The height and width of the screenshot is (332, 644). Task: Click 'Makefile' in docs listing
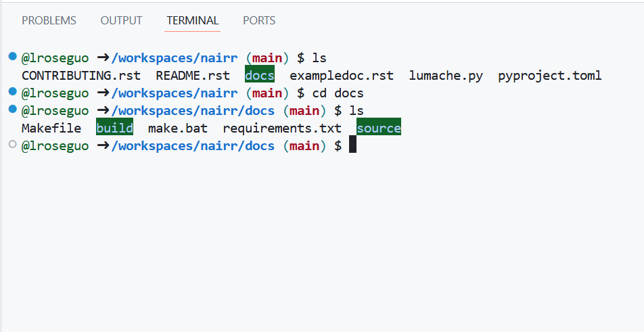click(x=51, y=128)
